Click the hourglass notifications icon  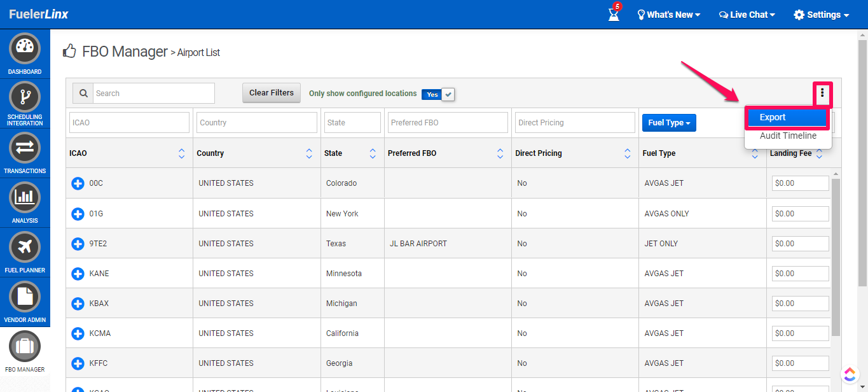614,15
